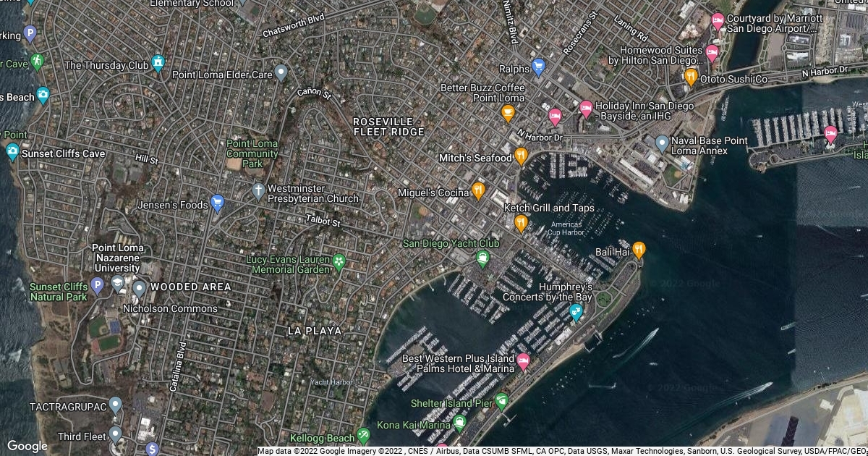Open the Kellogg Beach marker
Viewport: 868px width, 456px height.
[x=363, y=436]
